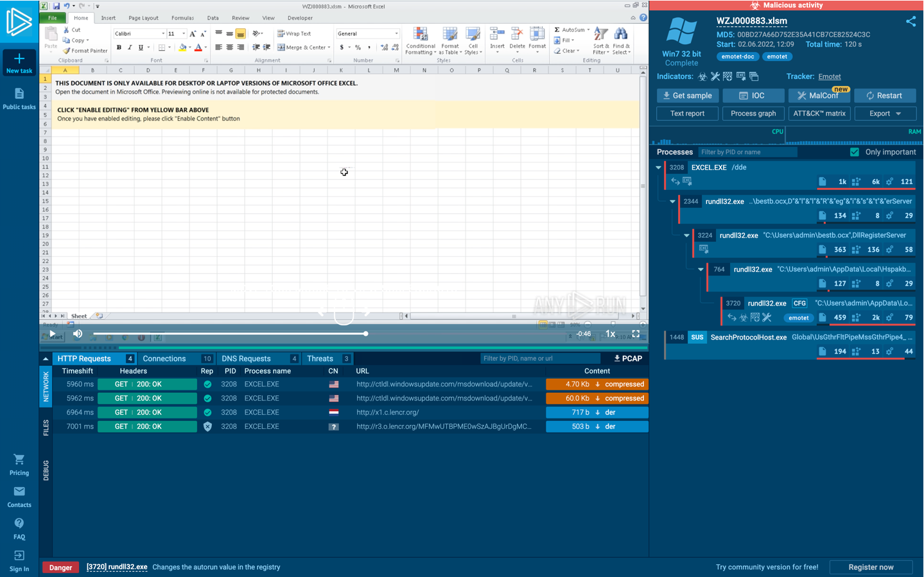
Task: Mute the video playback speaker icon
Action: (x=78, y=334)
